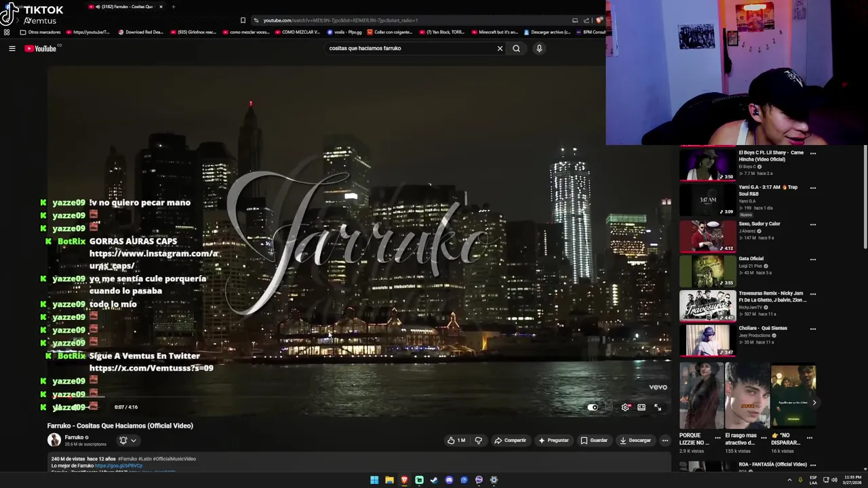
Task: Click the Descargar download button
Action: [635, 441]
